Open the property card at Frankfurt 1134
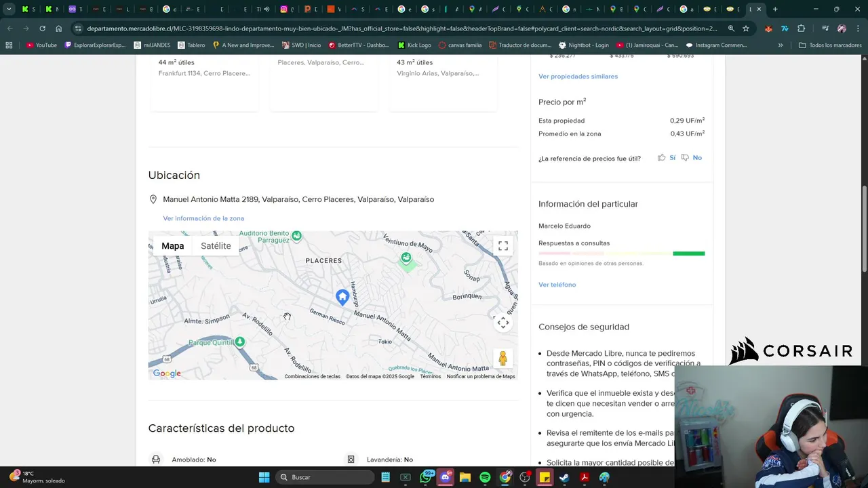The height and width of the screenshot is (488, 868). coord(204,83)
